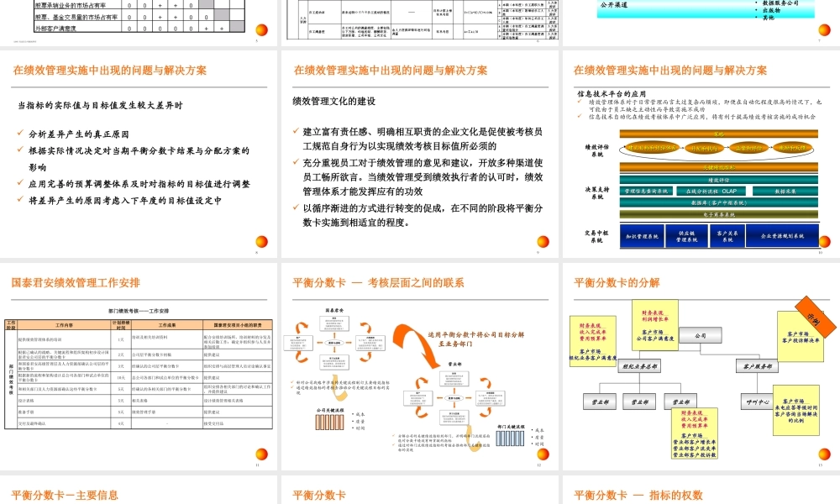840x504 pixels.
Task: Click bullet starting 以循序渐进的方式
Action: 423,215
